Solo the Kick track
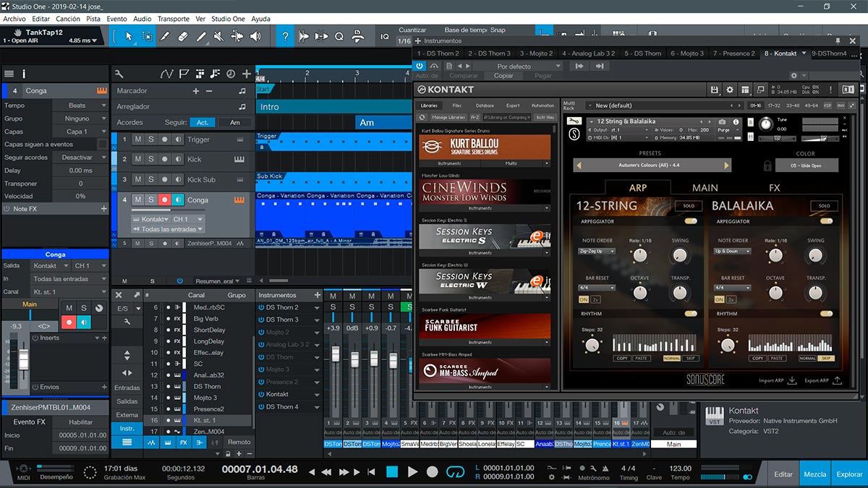The image size is (868, 488). pos(151,159)
